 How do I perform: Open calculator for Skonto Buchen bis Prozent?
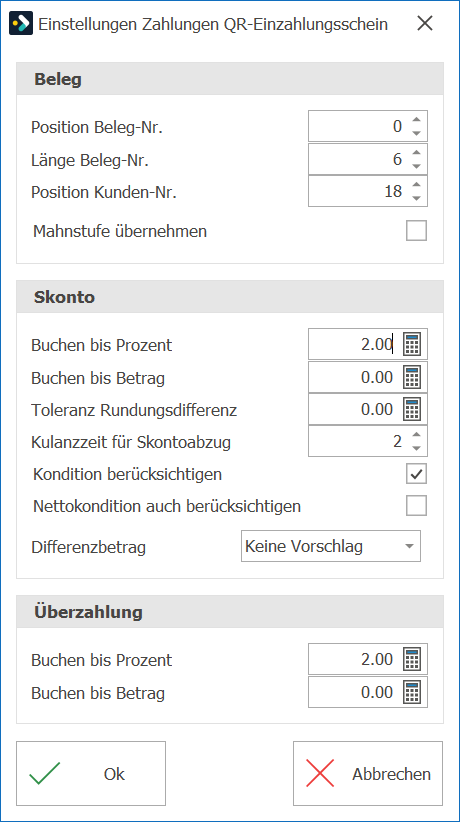tap(412, 344)
